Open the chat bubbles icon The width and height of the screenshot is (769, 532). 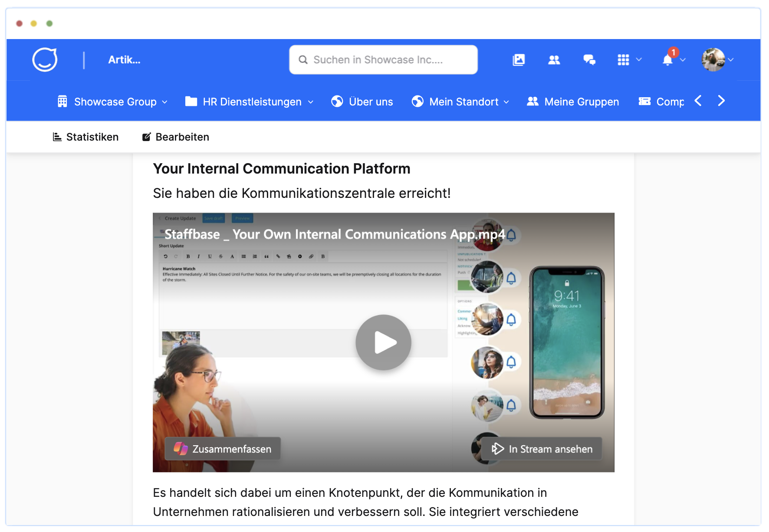tap(589, 60)
